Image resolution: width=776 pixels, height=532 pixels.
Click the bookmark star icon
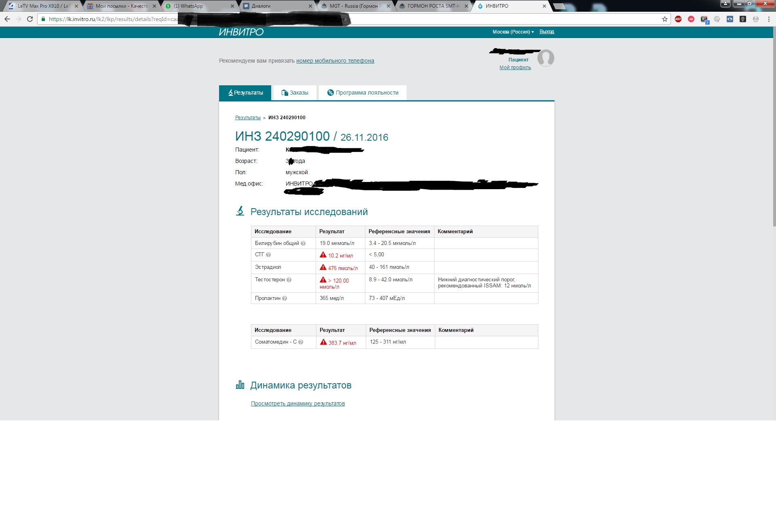point(664,19)
